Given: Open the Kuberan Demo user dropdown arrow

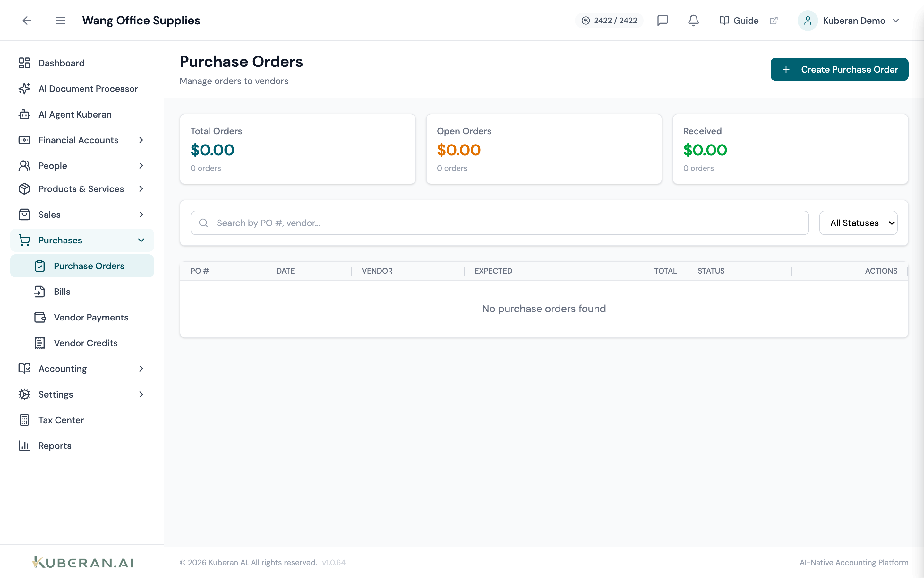Looking at the screenshot, I should [x=896, y=20].
